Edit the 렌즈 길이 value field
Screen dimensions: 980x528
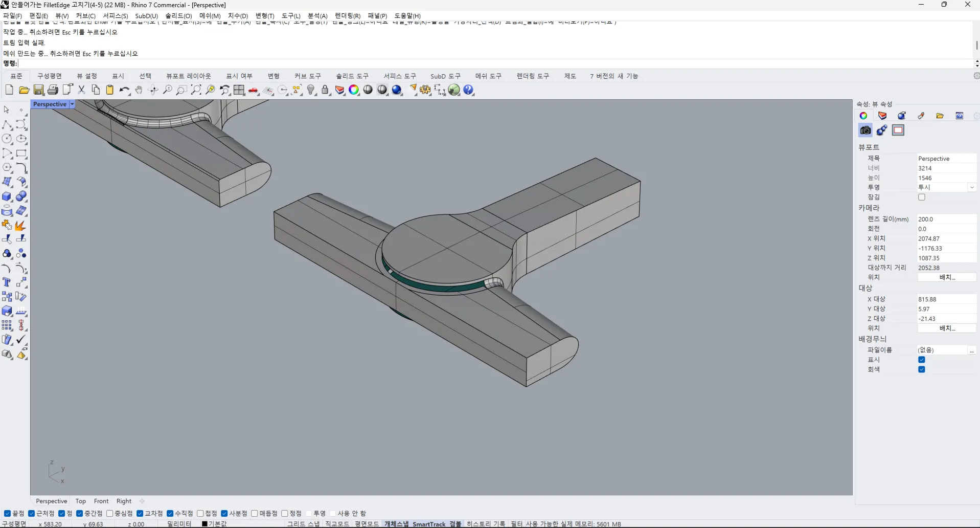(x=947, y=219)
